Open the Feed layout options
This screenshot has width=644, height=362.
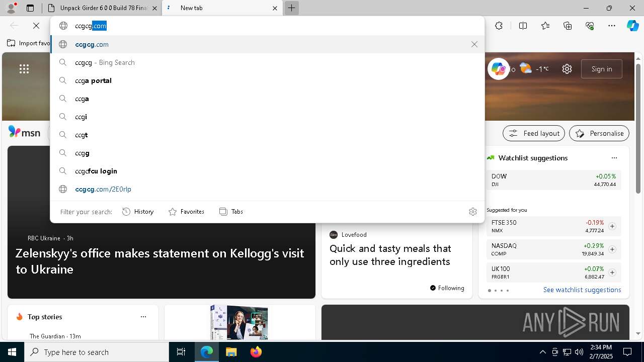pos(534,133)
